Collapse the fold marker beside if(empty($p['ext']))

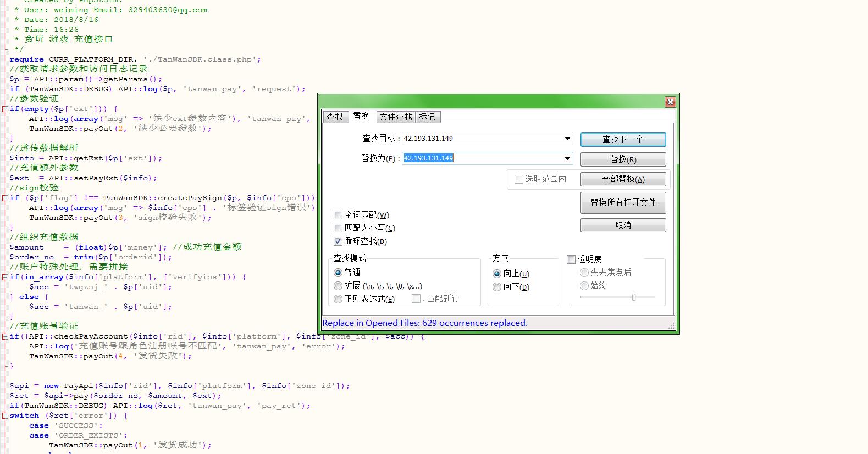(5, 109)
